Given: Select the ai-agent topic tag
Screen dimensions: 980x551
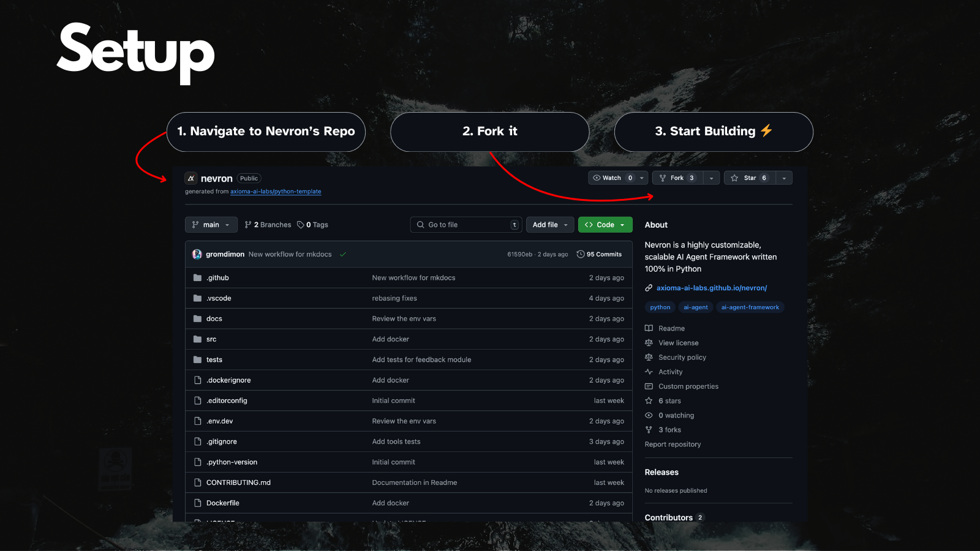Looking at the screenshot, I should [696, 307].
